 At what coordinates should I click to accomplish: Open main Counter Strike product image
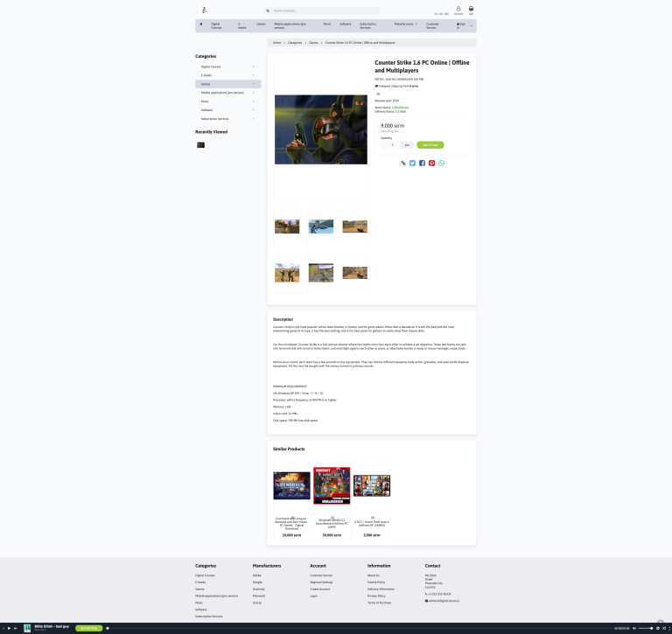click(321, 129)
